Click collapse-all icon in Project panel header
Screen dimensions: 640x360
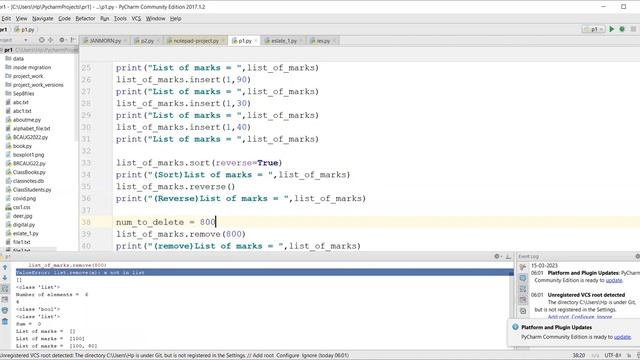51,40
